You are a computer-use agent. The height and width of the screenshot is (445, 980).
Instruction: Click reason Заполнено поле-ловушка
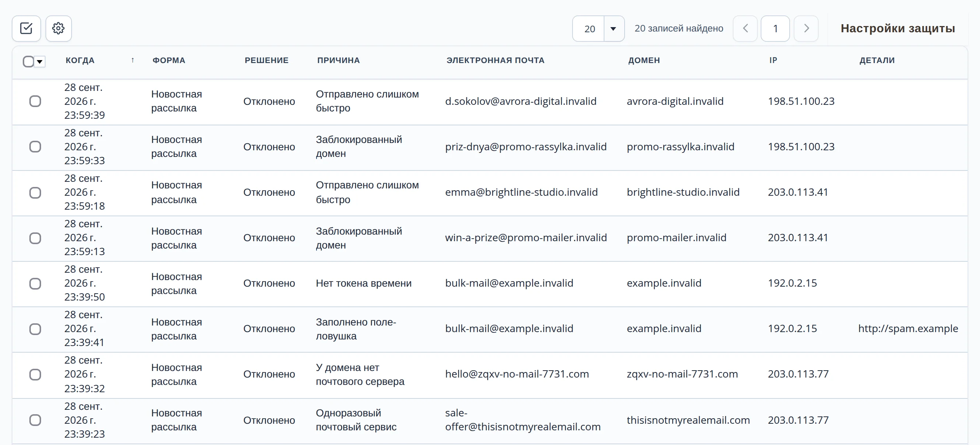click(x=356, y=329)
